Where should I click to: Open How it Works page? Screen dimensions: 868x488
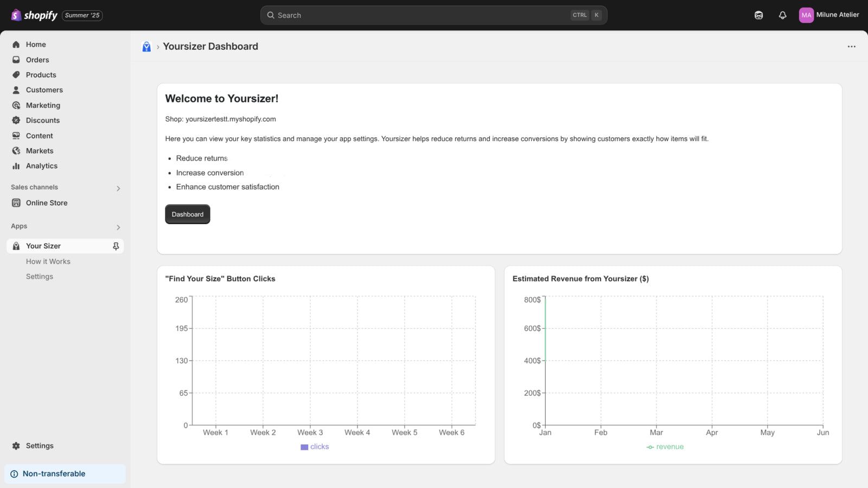(48, 261)
